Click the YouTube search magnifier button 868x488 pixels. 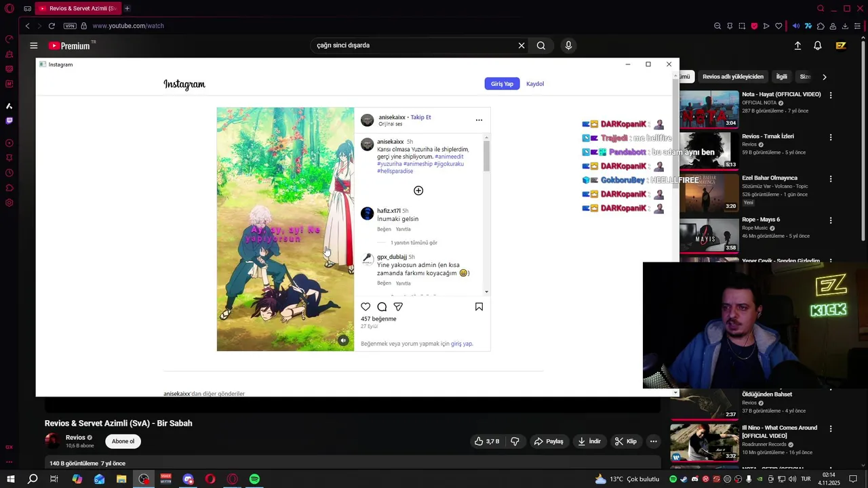[540, 45]
